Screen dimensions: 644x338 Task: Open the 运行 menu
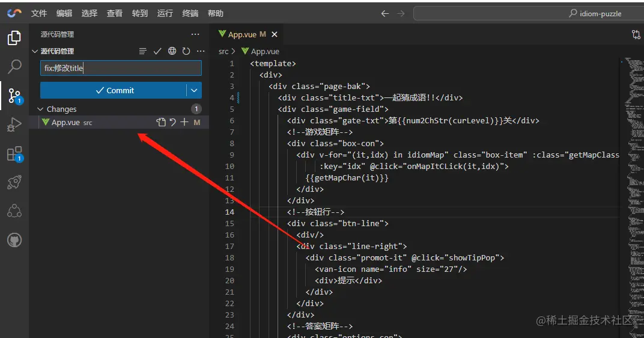click(165, 14)
